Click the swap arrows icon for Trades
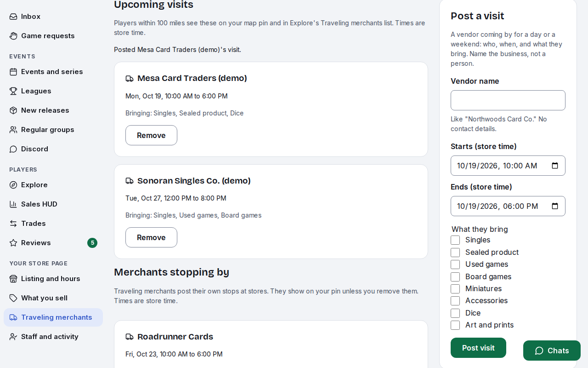The image size is (588, 368). [13, 224]
